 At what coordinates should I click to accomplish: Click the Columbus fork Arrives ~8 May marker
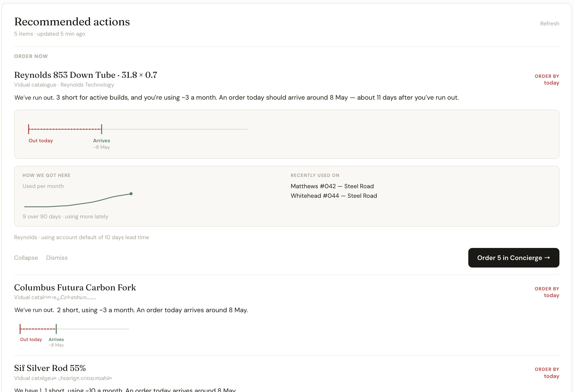[x=56, y=329]
